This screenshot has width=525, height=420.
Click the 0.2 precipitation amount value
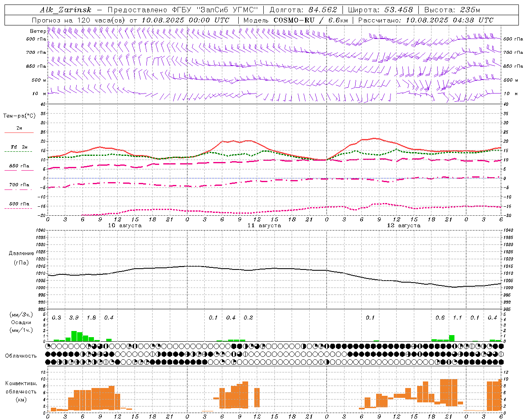pos(248,317)
